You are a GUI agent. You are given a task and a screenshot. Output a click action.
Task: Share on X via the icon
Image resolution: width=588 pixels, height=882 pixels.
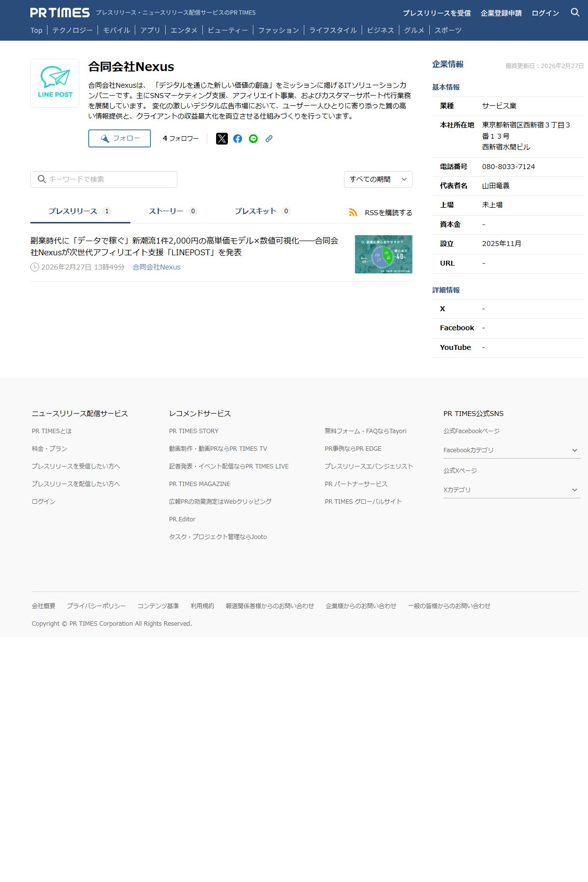(x=222, y=139)
